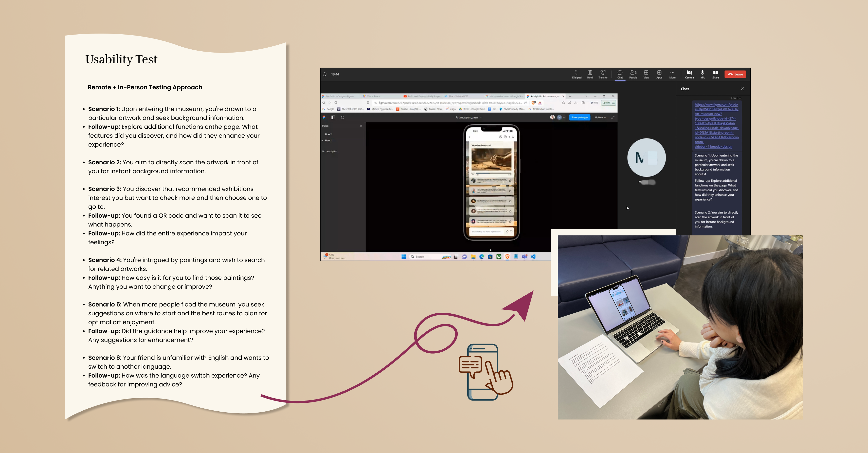Mute the Mic in Teams
868x457 pixels.
(x=703, y=74)
